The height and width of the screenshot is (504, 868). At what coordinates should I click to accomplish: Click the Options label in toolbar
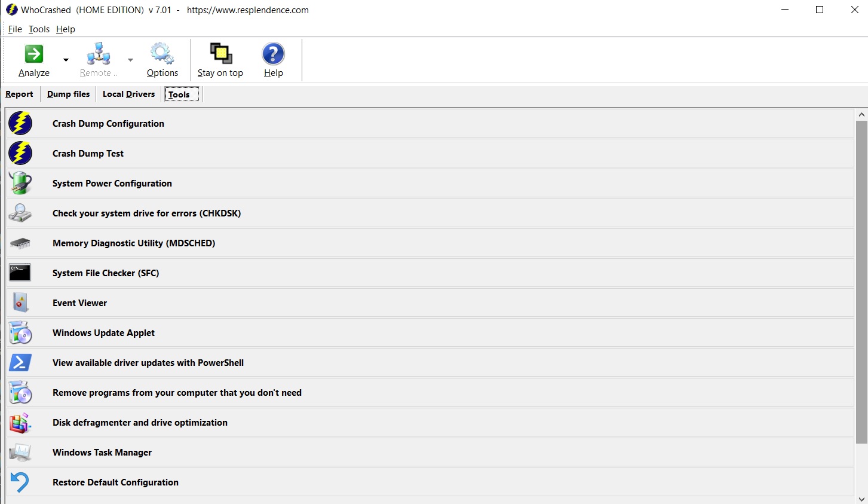(162, 73)
